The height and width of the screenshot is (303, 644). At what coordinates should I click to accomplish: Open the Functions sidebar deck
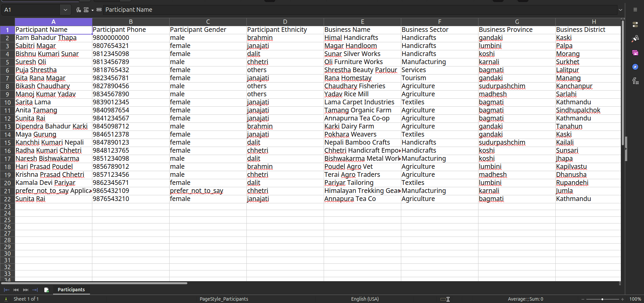(x=635, y=81)
